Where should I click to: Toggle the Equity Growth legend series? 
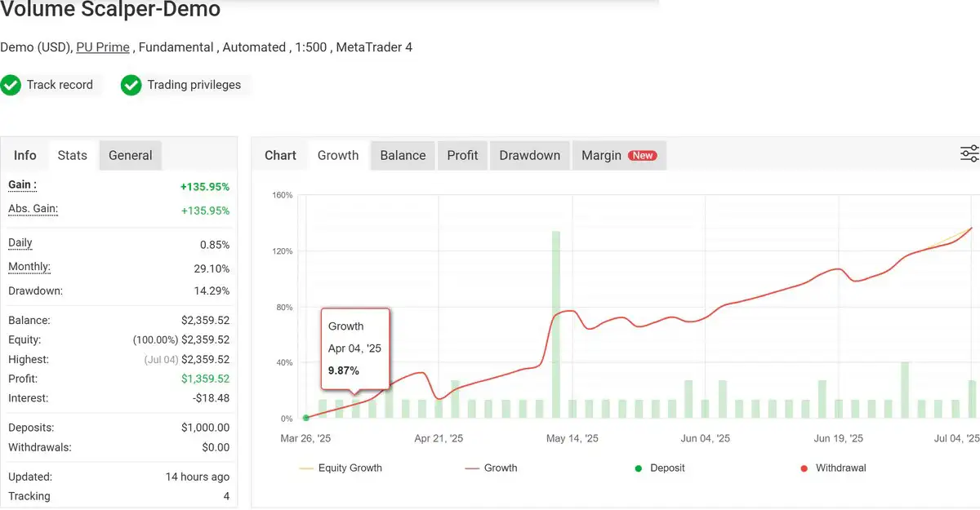pyautogui.click(x=341, y=468)
